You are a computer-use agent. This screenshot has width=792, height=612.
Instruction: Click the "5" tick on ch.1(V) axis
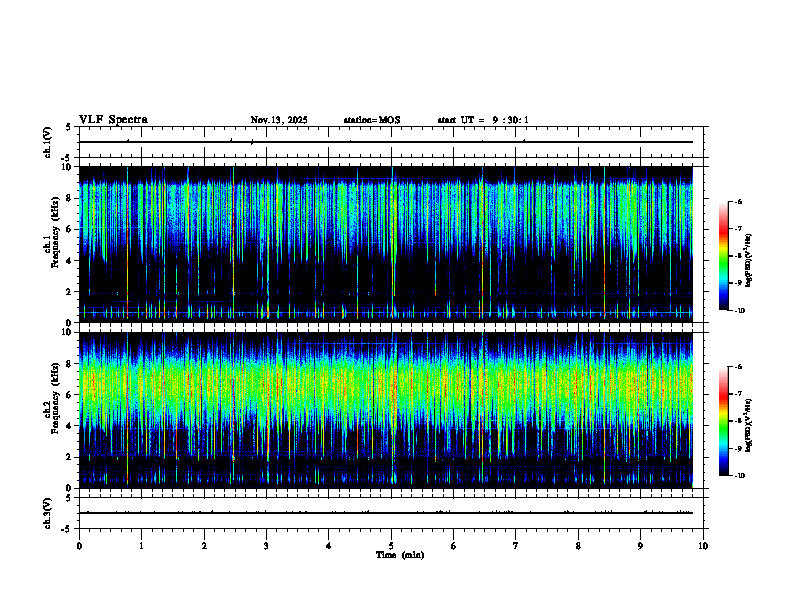pos(68,127)
